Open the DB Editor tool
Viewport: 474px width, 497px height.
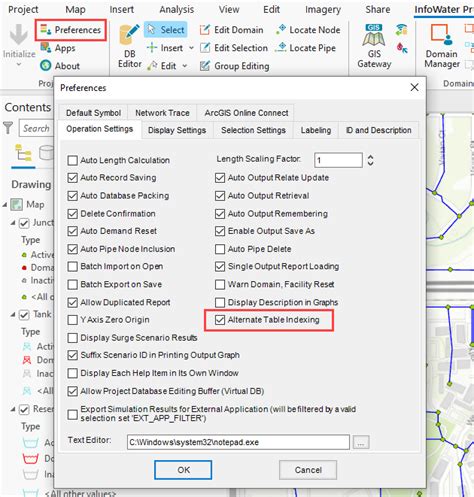(129, 46)
